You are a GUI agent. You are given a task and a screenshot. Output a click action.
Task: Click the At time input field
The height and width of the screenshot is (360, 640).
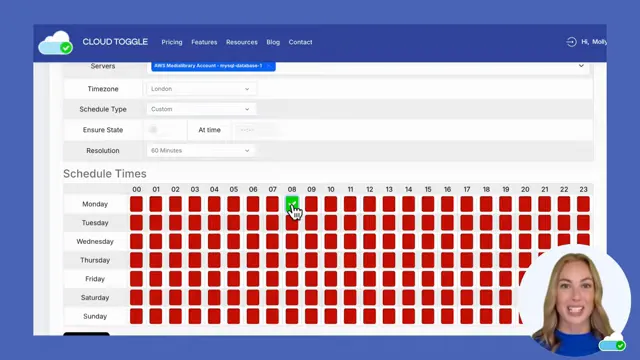pyautogui.click(x=257, y=130)
